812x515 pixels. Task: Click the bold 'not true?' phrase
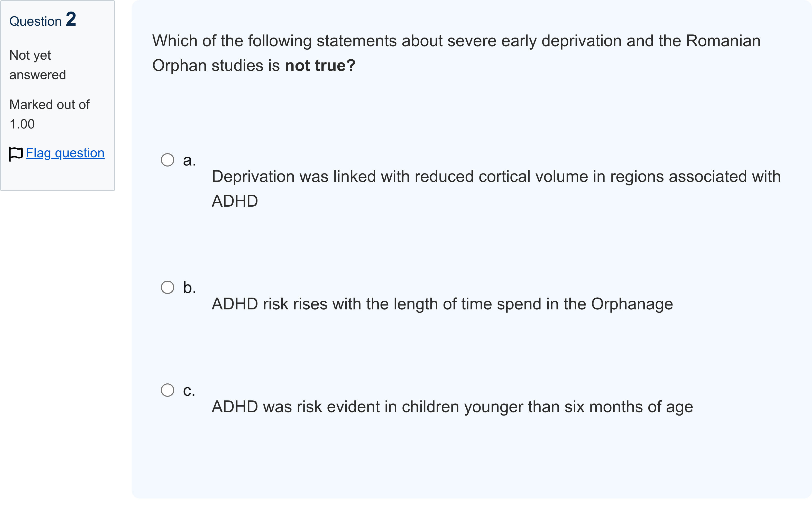point(320,66)
